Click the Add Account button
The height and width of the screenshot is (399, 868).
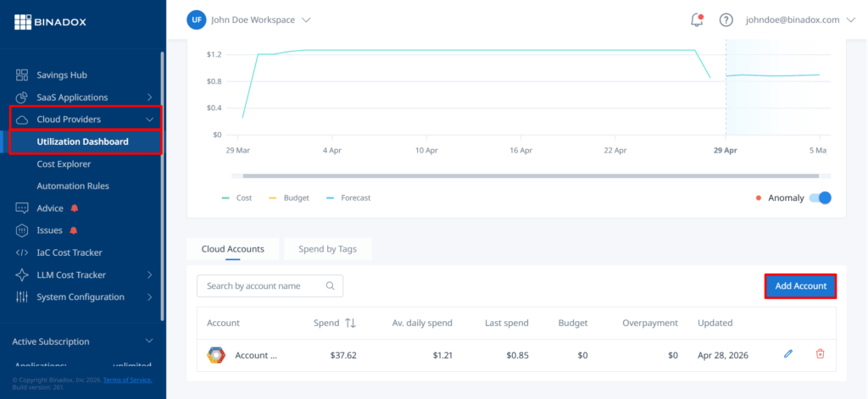tap(800, 286)
